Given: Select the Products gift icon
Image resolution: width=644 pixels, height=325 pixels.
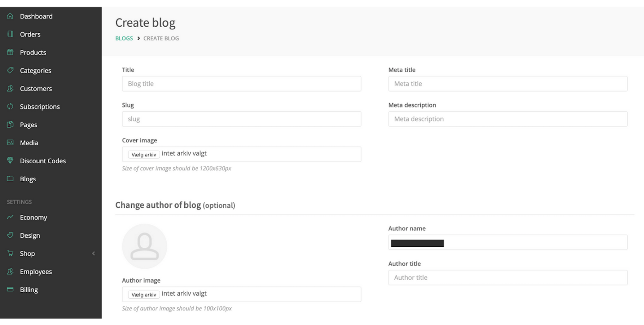Looking at the screenshot, I should (x=10, y=52).
